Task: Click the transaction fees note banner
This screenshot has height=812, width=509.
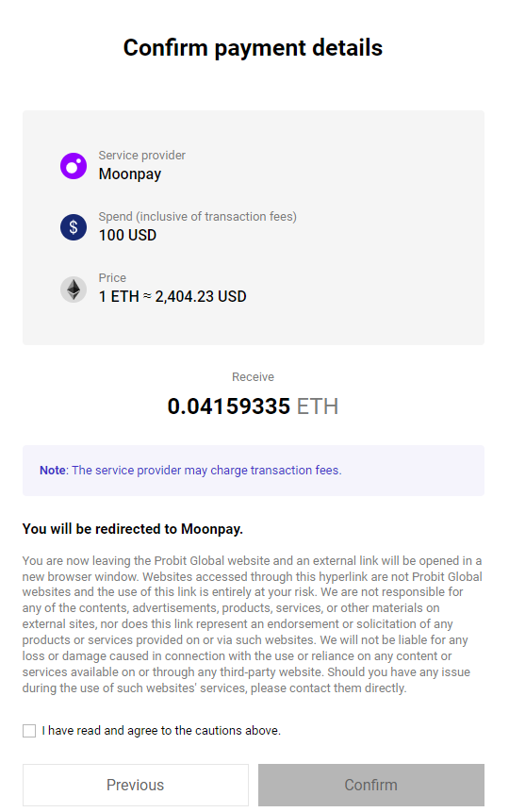Action: (254, 471)
